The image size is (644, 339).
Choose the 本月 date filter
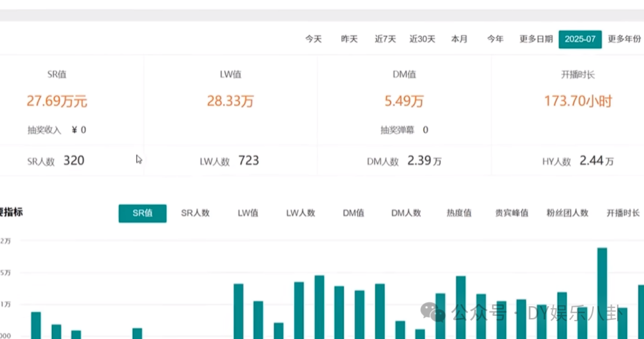coord(459,39)
